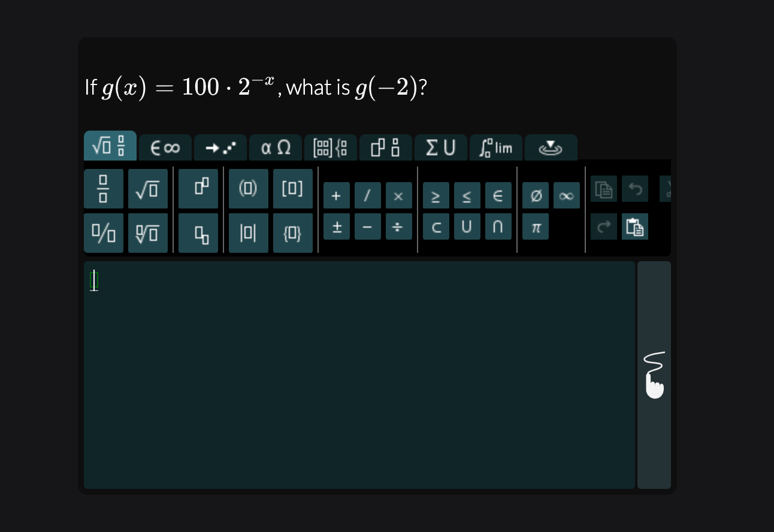Open the Greek letters tab
774x532 pixels.
tap(276, 147)
